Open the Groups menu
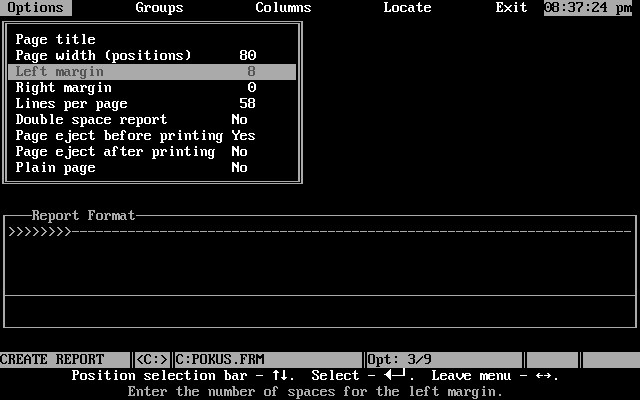This screenshot has height=400, width=640. [x=159, y=8]
